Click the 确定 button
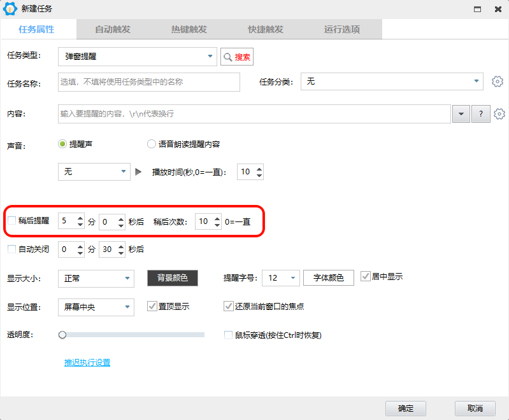Image resolution: width=509 pixels, height=420 pixels. coord(406,409)
